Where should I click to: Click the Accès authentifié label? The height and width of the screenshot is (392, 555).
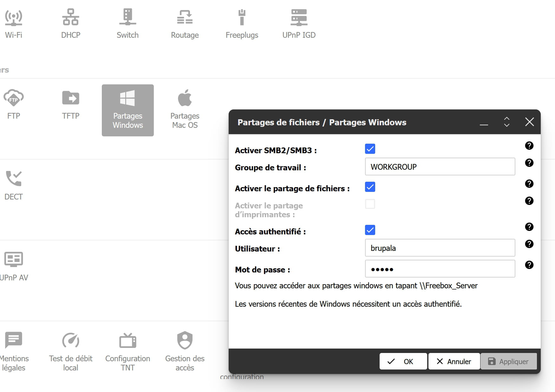(270, 232)
